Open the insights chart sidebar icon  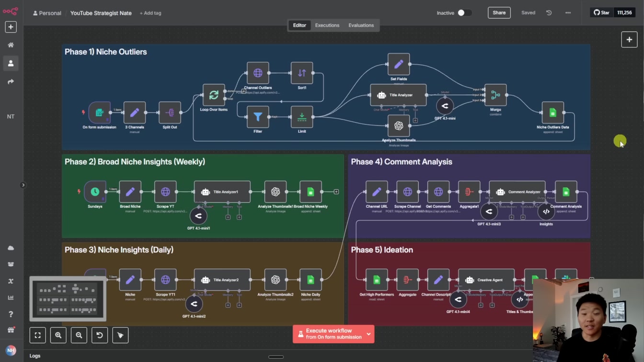coord(11,297)
